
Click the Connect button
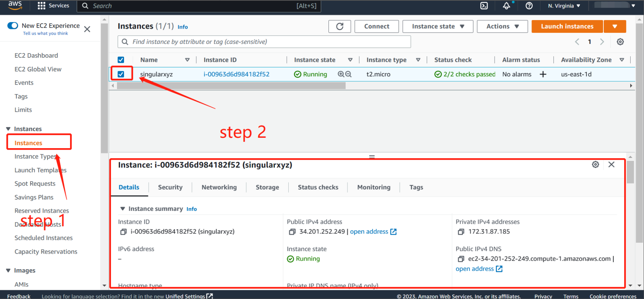pos(377,26)
